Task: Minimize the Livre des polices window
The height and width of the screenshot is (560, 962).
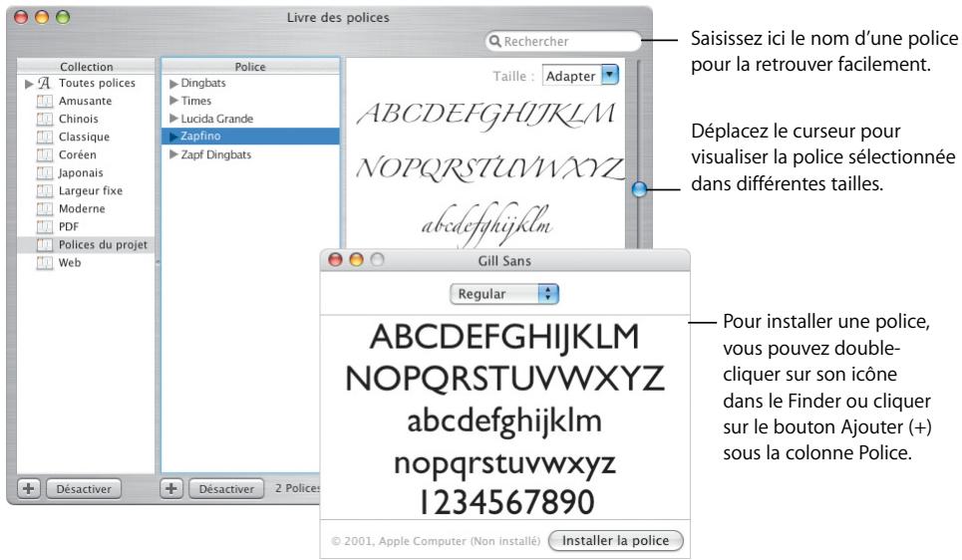Action: 42,17
